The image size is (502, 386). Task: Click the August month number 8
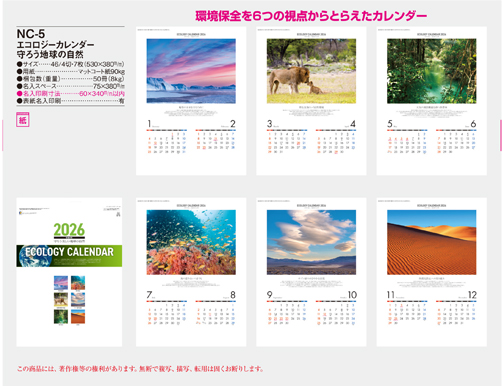[233, 295]
